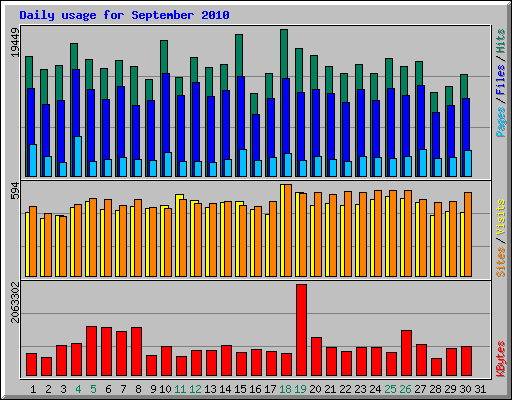Click day label 15 on x-axis

pyautogui.click(x=240, y=389)
